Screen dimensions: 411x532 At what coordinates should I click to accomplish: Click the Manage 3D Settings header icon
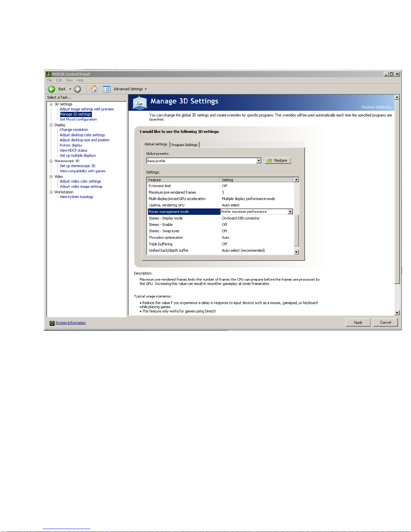click(140, 102)
